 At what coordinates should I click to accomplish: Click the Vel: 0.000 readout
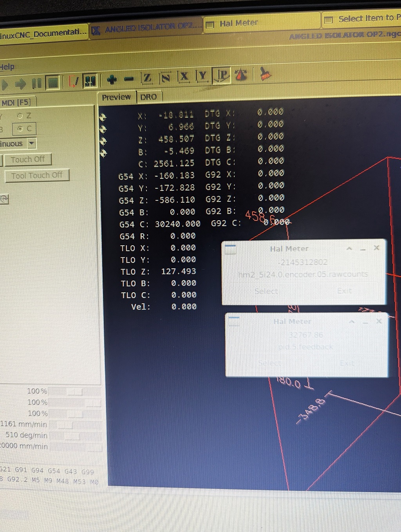[164, 307]
